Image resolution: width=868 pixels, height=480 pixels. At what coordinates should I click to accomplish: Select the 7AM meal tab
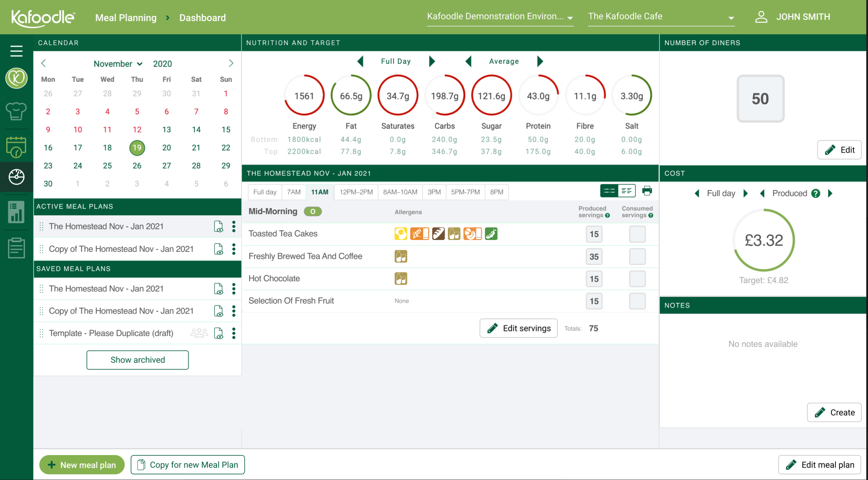(x=294, y=192)
